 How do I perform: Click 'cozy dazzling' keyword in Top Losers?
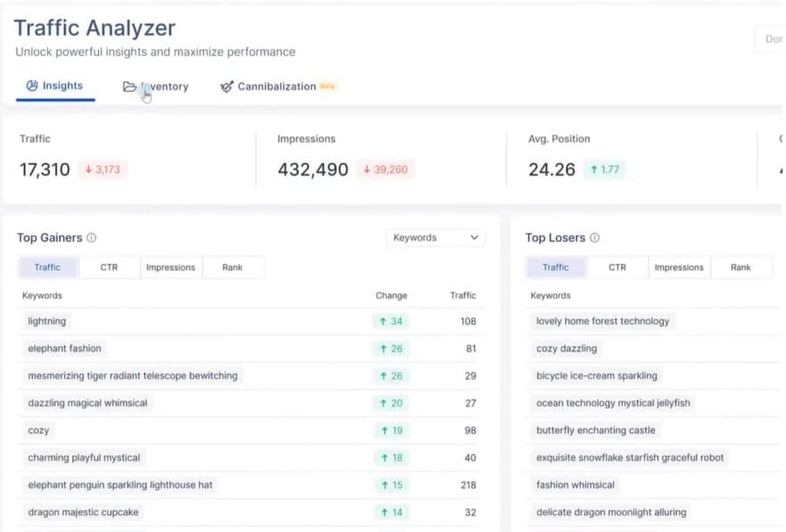(x=567, y=348)
